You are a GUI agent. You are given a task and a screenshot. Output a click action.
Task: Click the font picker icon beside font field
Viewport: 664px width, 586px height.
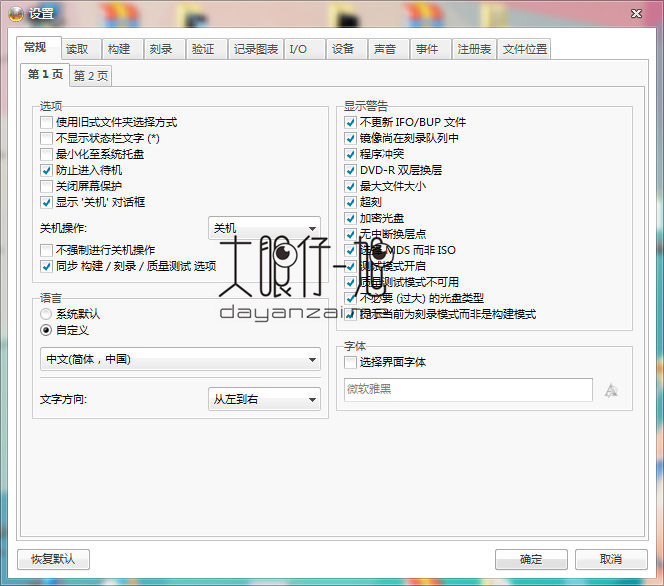point(611,390)
